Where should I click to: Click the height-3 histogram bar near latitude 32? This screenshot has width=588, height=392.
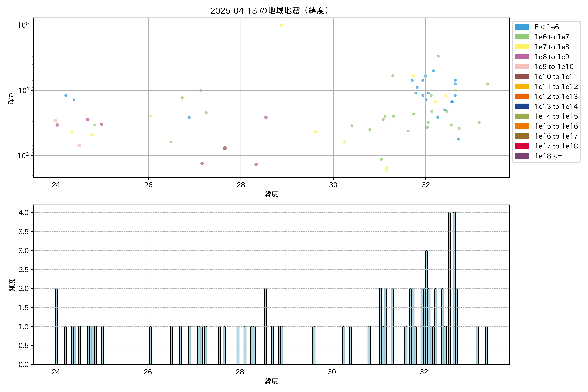point(426,307)
